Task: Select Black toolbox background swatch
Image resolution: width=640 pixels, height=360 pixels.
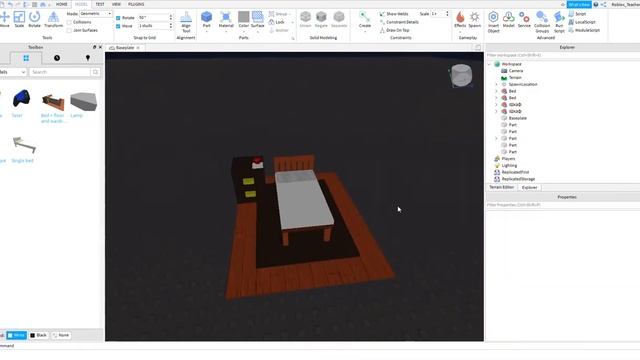Action: [38, 335]
